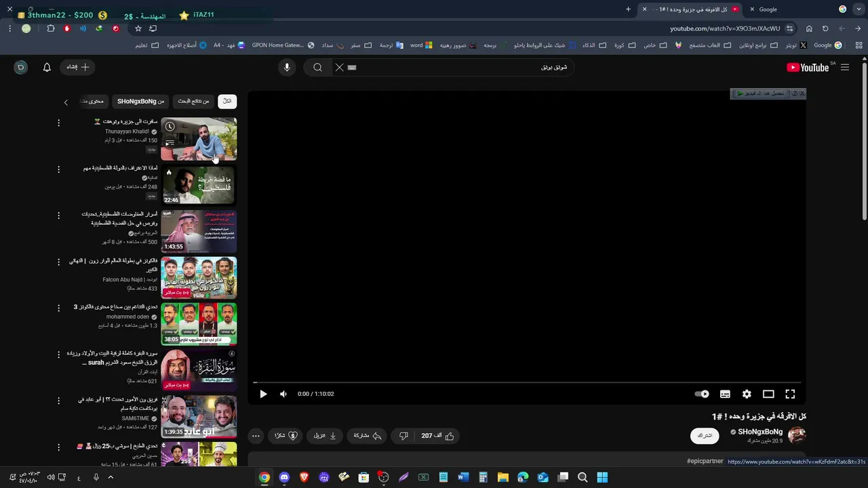Open the 22:46 Palestine map video thumbnail

click(199, 185)
